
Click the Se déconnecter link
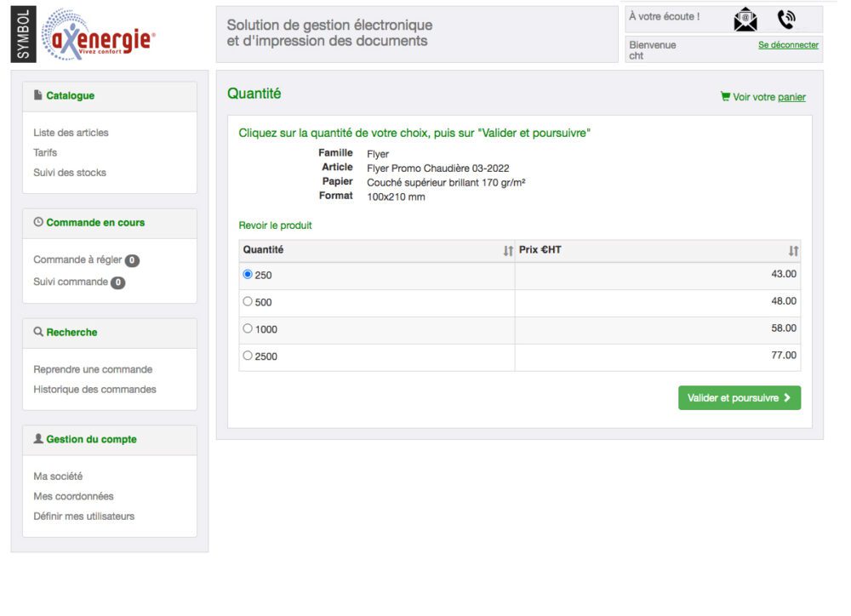click(788, 45)
